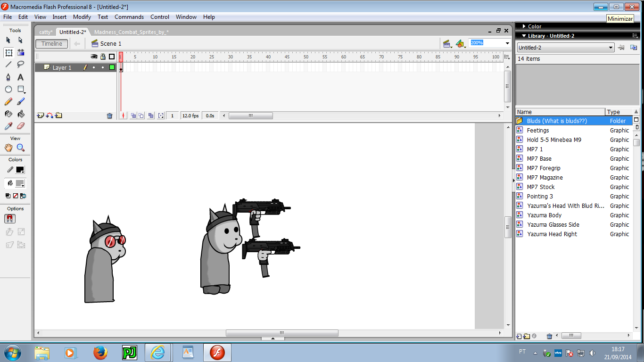
Task: Click the Add Motion Guide icon
Action: pyautogui.click(x=50, y=115)
